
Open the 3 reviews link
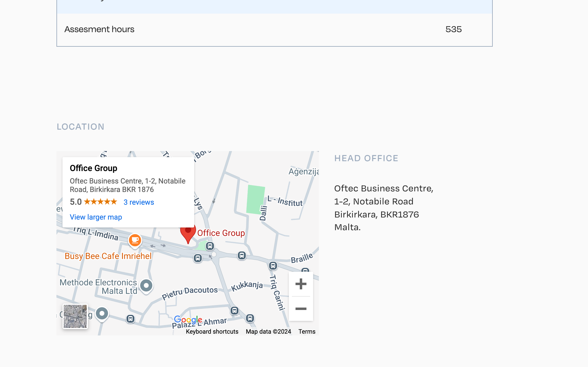139,202
